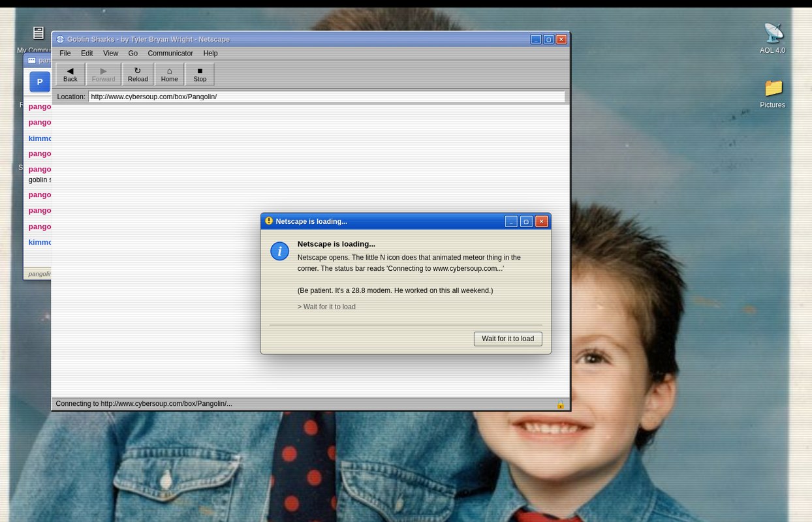Minimize the Netscape is loading dialog

click(511, 222)
